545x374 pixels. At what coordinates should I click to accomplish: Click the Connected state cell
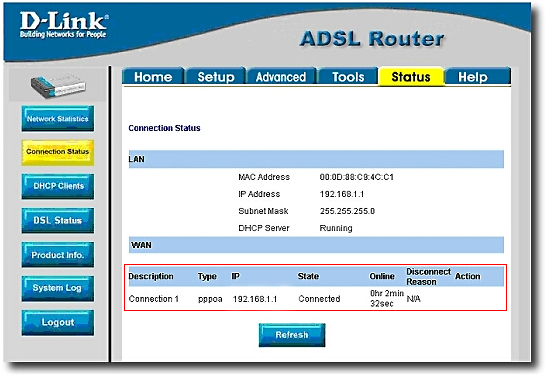[319, 299]
